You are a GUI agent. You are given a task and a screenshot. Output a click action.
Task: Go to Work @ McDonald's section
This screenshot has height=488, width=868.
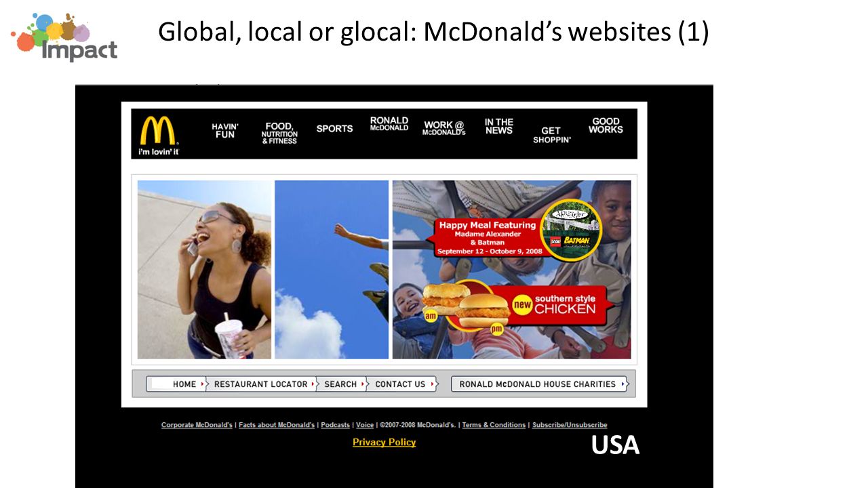tap(444, 128)
